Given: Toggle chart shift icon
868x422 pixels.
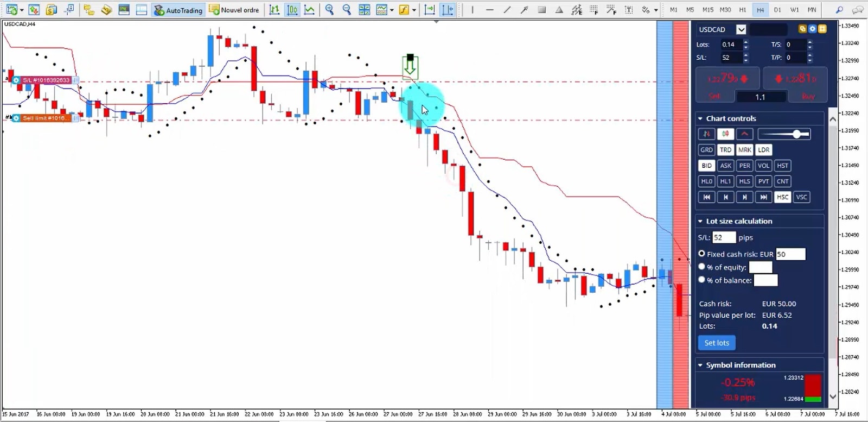Looking at the screenshot, I should coord(447,10).
